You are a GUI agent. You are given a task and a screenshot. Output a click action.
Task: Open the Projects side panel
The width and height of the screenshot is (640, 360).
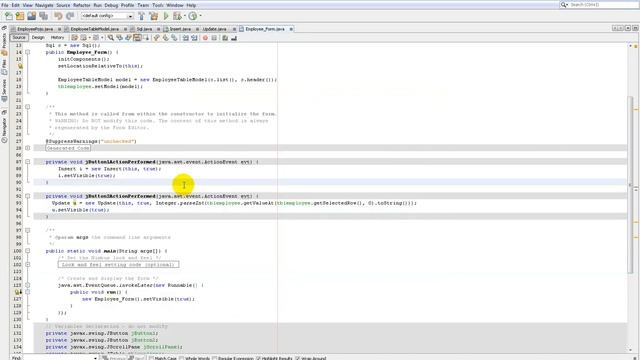click(x=4, y=43)
